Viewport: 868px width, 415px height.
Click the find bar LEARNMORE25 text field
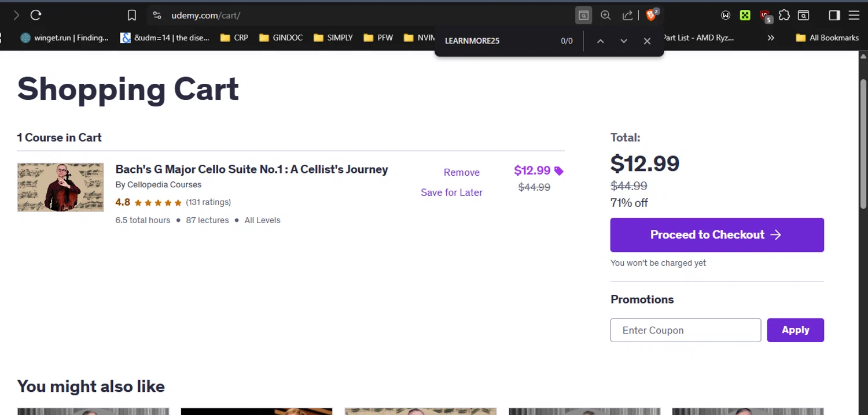click(498, 41)
